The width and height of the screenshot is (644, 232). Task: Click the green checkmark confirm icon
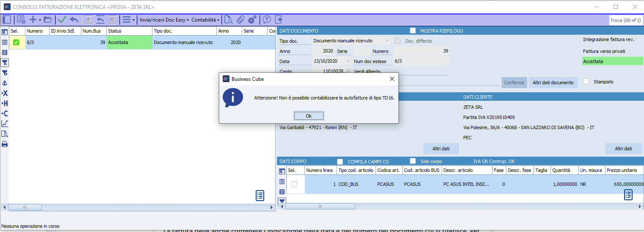point(62,19)
